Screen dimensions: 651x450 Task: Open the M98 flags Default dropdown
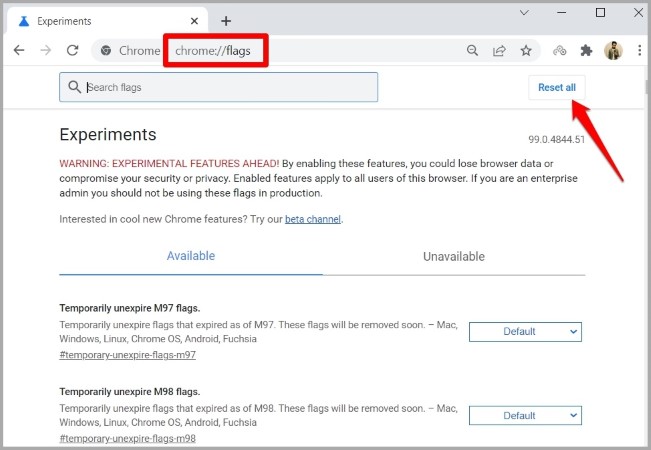click(525, 416)
